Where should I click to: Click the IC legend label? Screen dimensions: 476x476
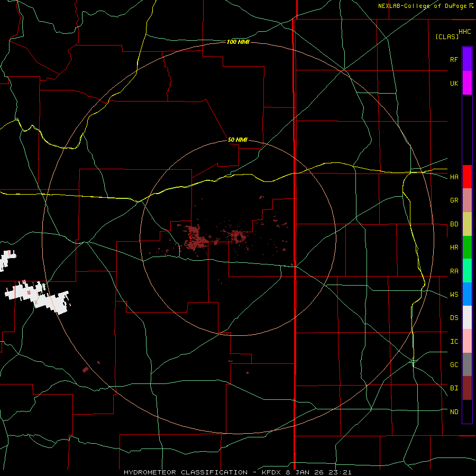click(454, 342)
